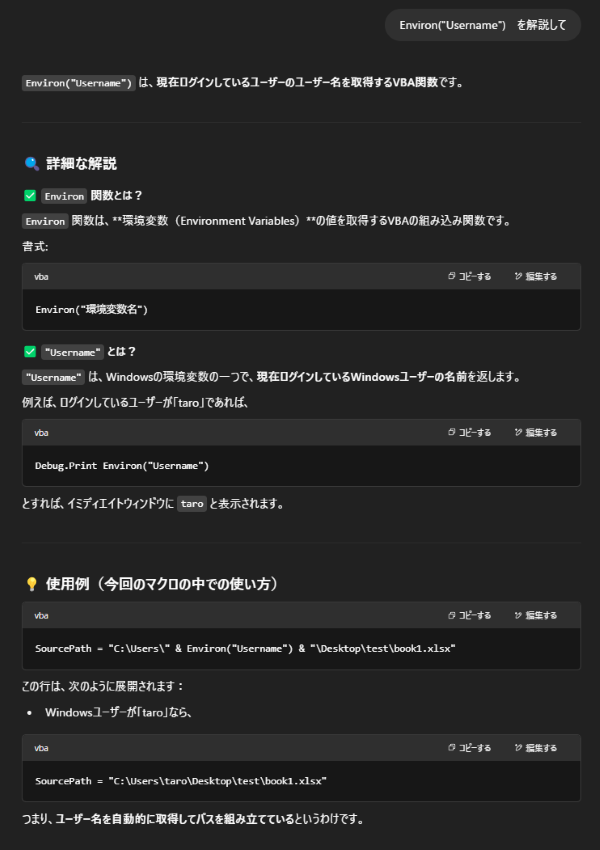The image size is (600, 850).
Task: Edit the SourcePath Environ concatenation code
Action: click(536, 615)
